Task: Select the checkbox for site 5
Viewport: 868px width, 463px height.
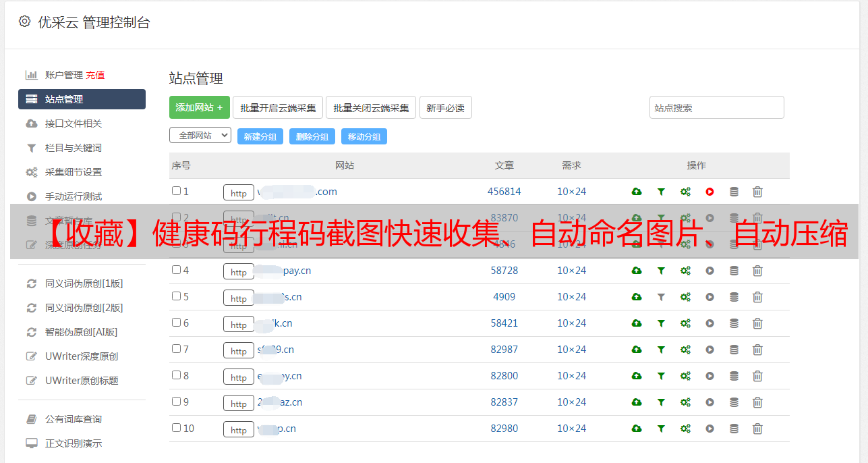Action: coord(176,296)
